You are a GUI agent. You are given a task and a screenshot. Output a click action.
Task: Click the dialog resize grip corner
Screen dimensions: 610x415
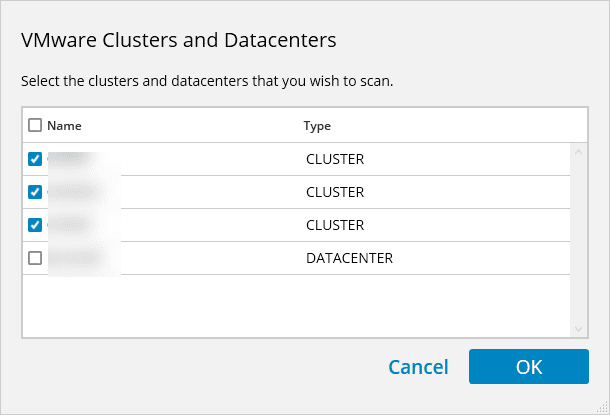click(x=603, y=408)
